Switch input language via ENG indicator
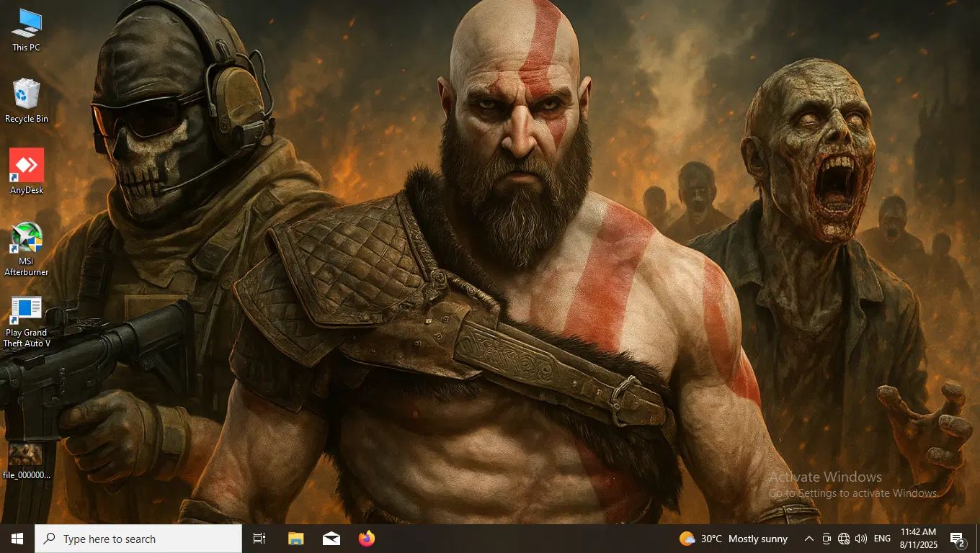 coord(882,539)
